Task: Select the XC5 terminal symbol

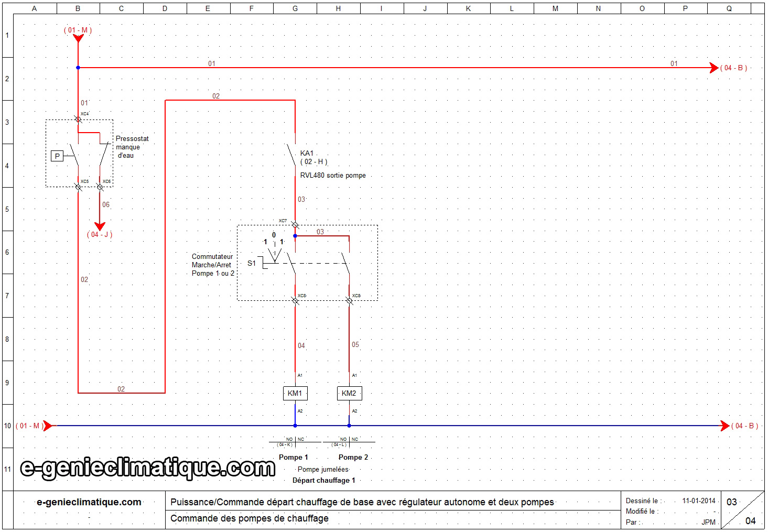Action: pyautogui.click(x=78, y=187)
